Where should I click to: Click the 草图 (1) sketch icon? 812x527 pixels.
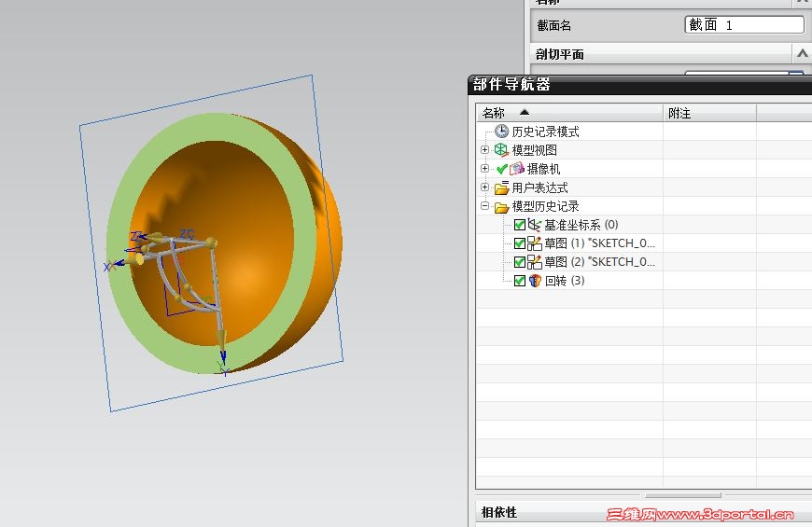(x=535, y=243)
